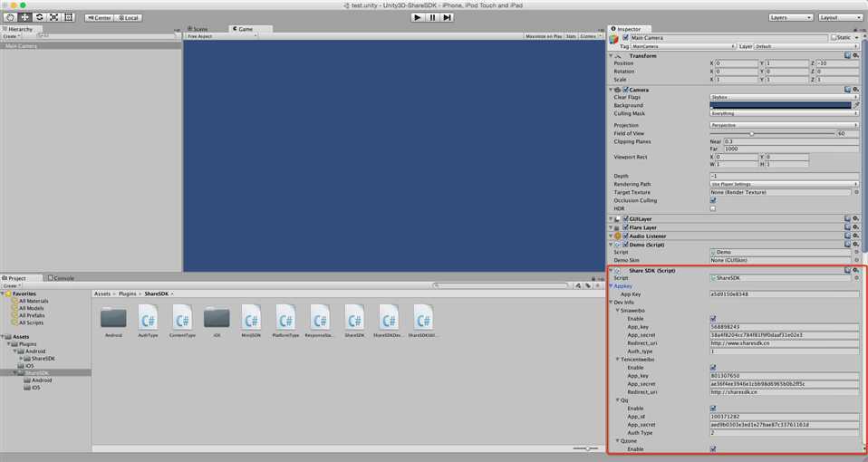Select the Move tool in the toolbar
The width and height of the screenshot is (868, 462).
tap(24, 18)
